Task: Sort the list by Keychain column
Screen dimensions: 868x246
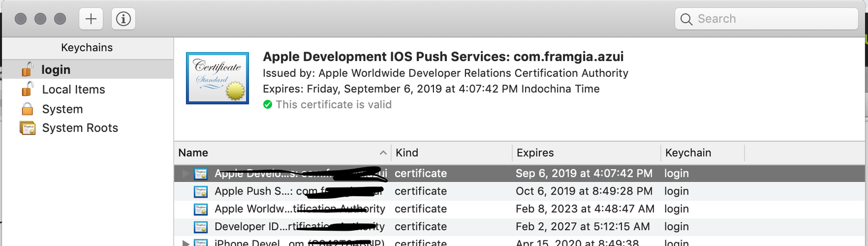Action: [688, 153]
